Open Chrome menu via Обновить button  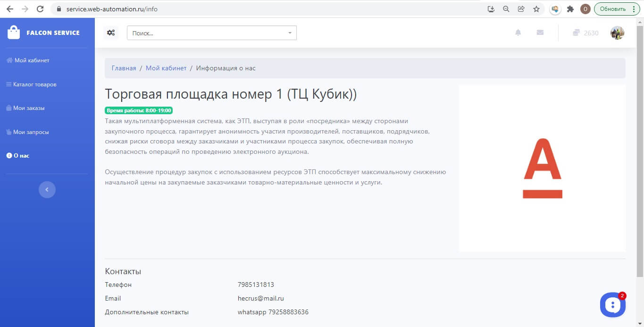(617, 9)
